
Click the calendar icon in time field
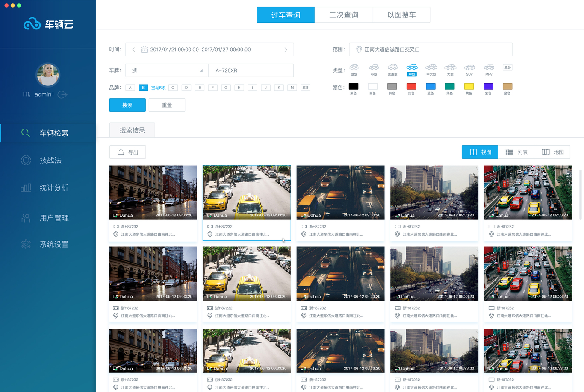(145, 50)
